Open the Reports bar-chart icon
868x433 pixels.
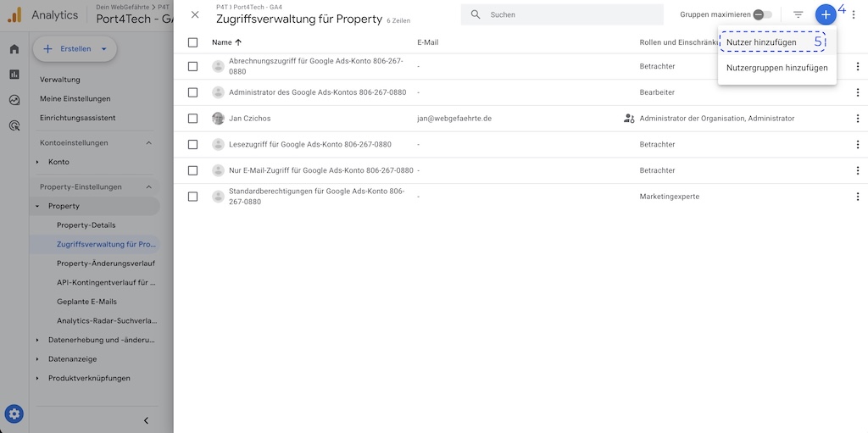point(14,75)
